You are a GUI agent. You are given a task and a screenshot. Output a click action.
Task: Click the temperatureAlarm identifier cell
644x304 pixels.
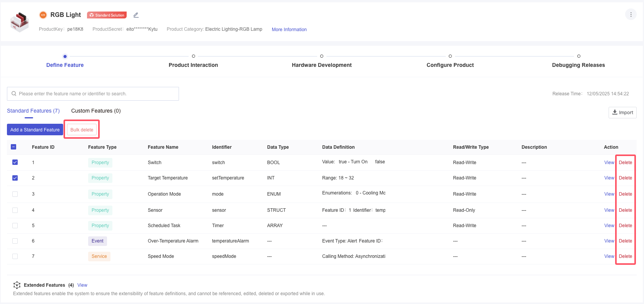(x=230, y=241)
